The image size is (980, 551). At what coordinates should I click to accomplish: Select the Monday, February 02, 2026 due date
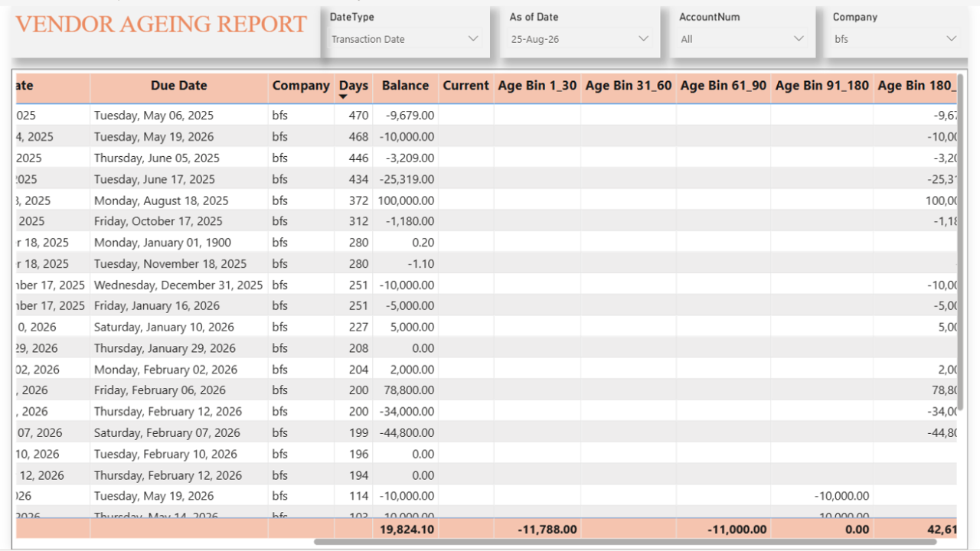pos(165,370)
